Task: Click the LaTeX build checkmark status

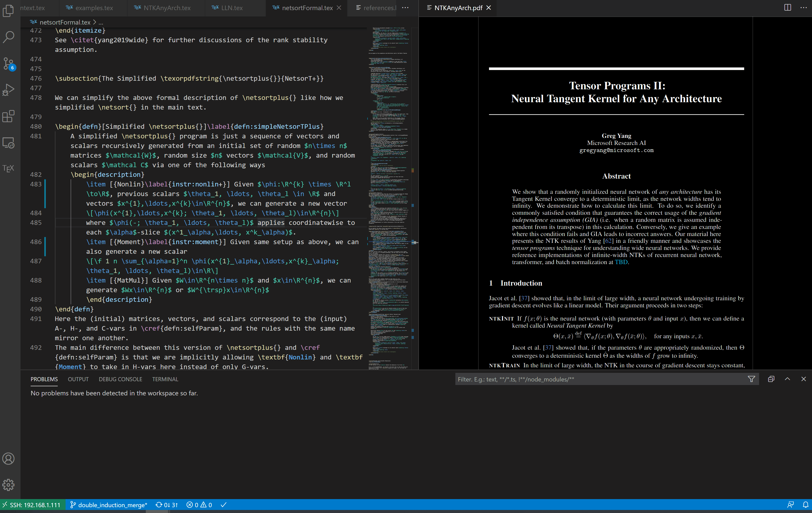Action: [x=224, y=505]
